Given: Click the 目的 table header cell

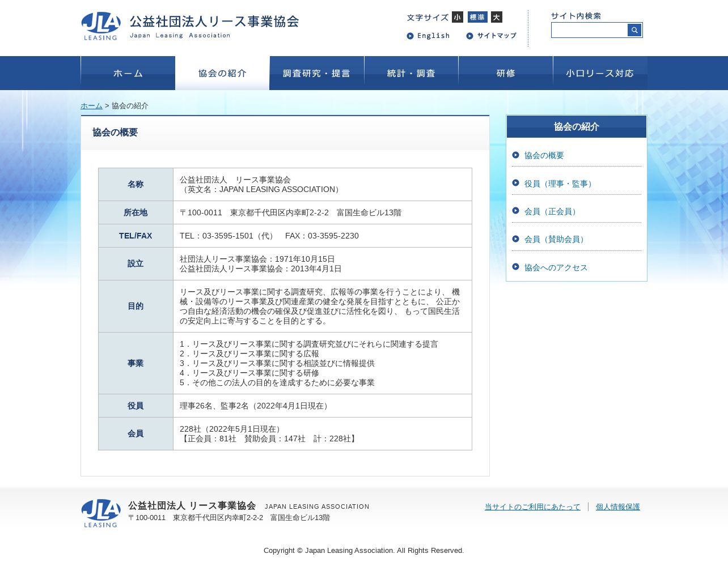Looking at the screenshot, I should pyautogui.click(x=136, y=306).
